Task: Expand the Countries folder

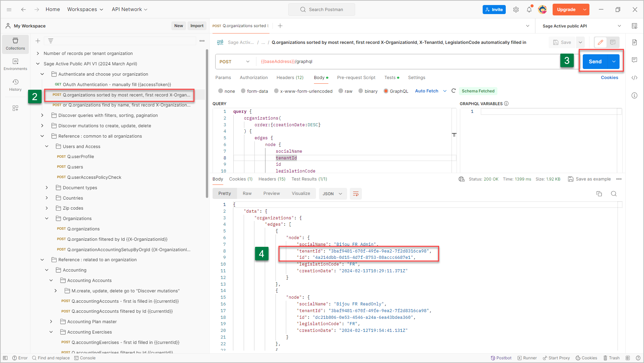Action: (x=47, y=198)
